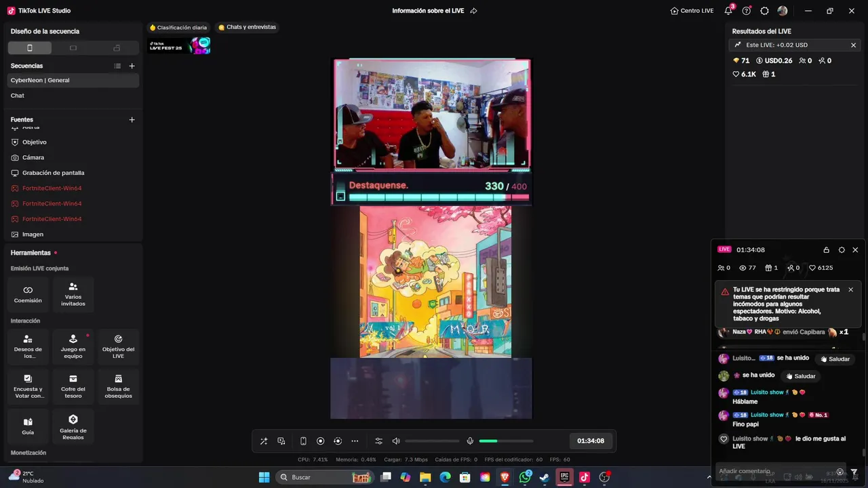Select the landscape layout option
Viewport: 868px width, 488px height.
click(x=73, y=48)
